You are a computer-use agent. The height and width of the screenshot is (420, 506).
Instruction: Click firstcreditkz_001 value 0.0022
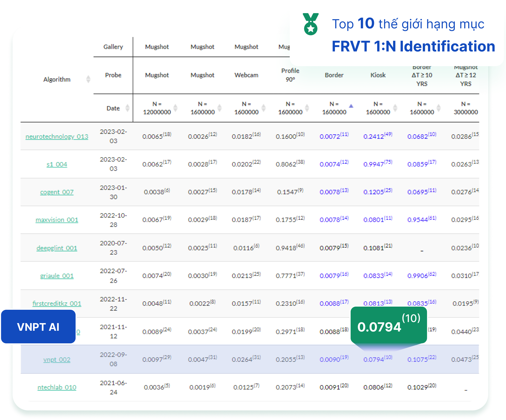[202, 303]
